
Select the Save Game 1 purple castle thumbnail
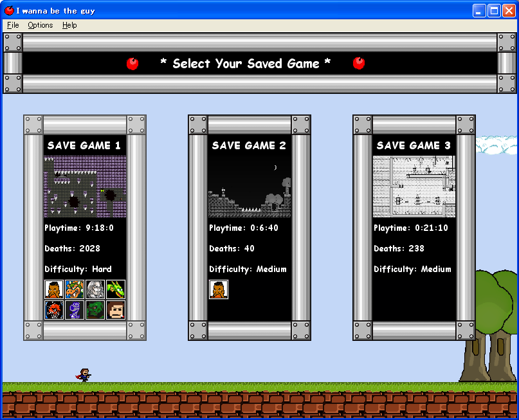(x=85, y=187)
